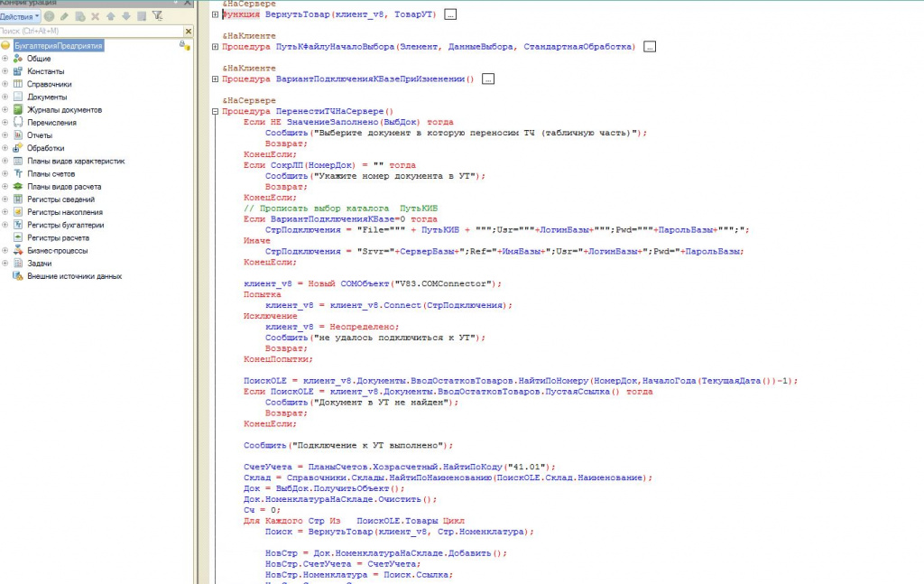
Task: Select Внешние источники данных item
Action: tap(74, 276)
